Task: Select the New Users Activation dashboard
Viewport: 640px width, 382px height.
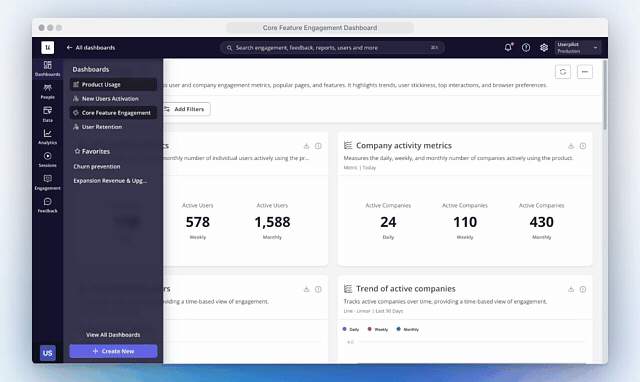Action: click(113, 98)
